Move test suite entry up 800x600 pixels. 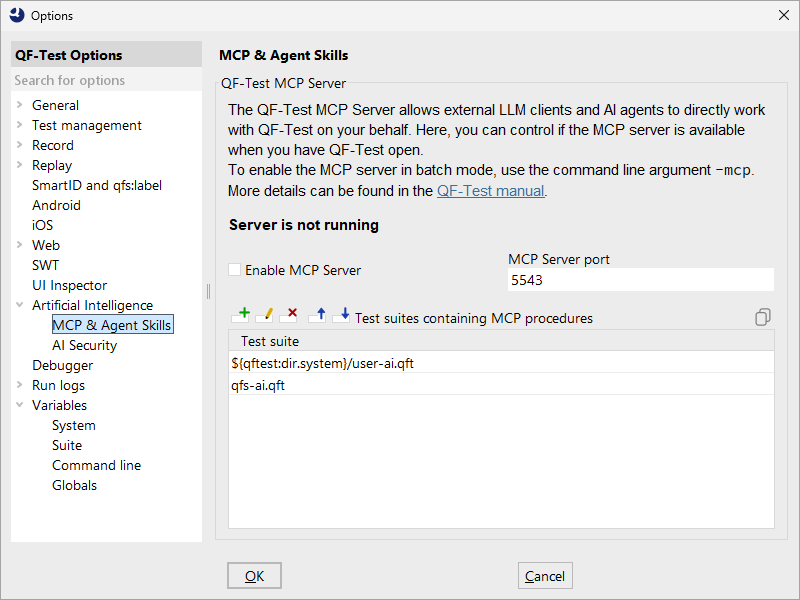(317, 315)
